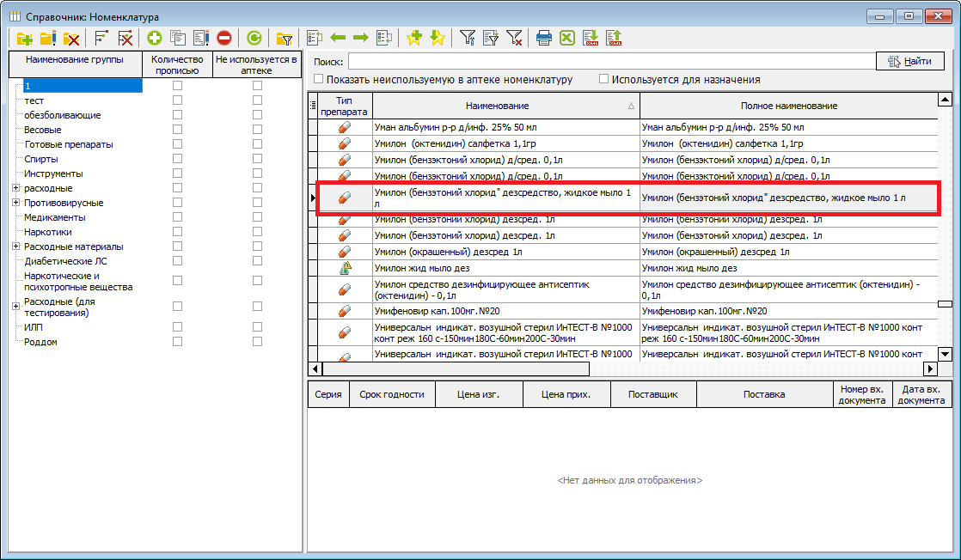Check Количество прописью for Медикаменты
The image size is (961, 560).
coord(177,217)
